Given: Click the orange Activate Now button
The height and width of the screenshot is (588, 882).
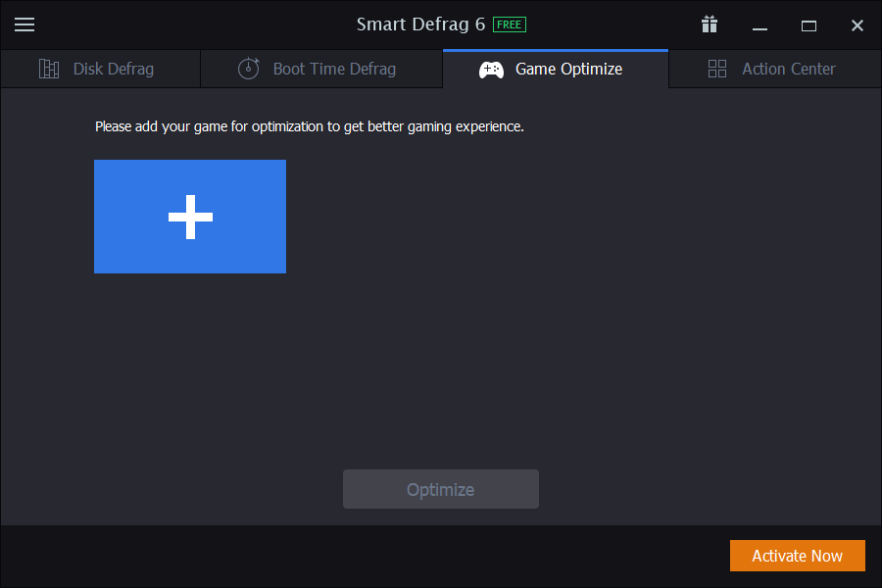Looking at the screenshot, I should tap(797, 556).
